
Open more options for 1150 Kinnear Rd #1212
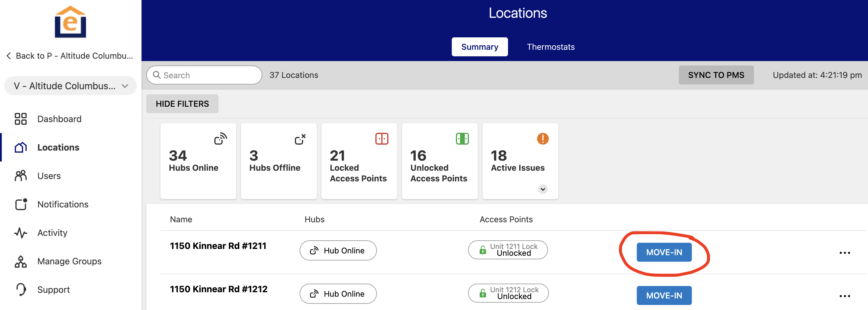(844, 296)
